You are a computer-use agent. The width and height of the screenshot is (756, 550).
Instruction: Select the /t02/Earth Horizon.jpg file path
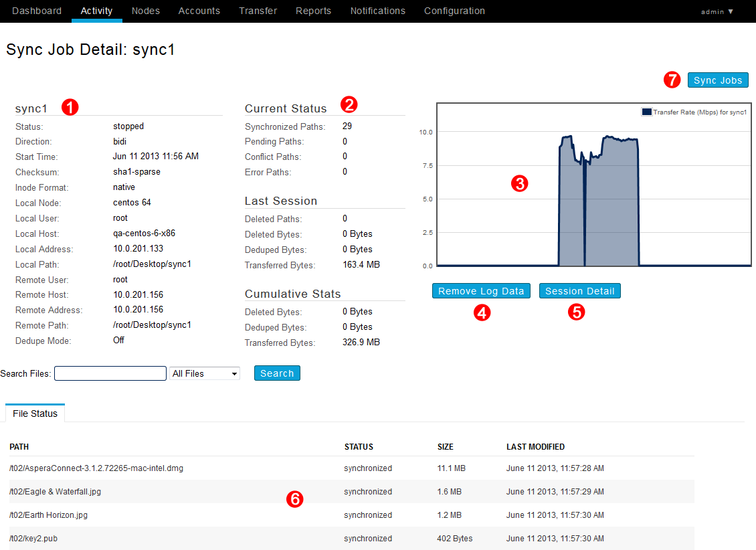click(49, 515)
